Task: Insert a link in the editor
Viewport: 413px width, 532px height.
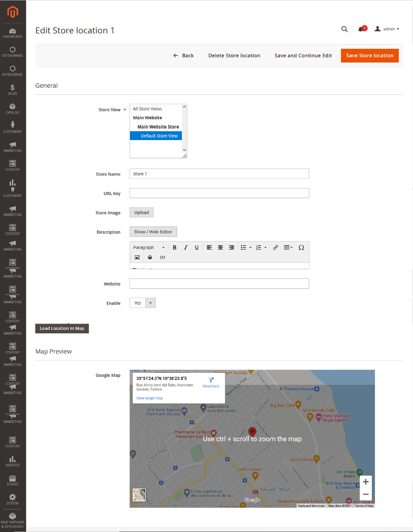Action: [275, 247]
